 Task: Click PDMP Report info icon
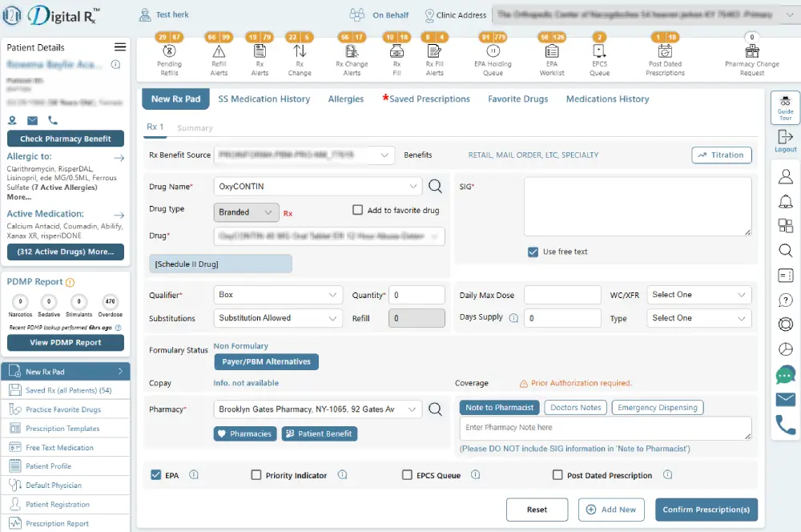click(x=70, y=282)
